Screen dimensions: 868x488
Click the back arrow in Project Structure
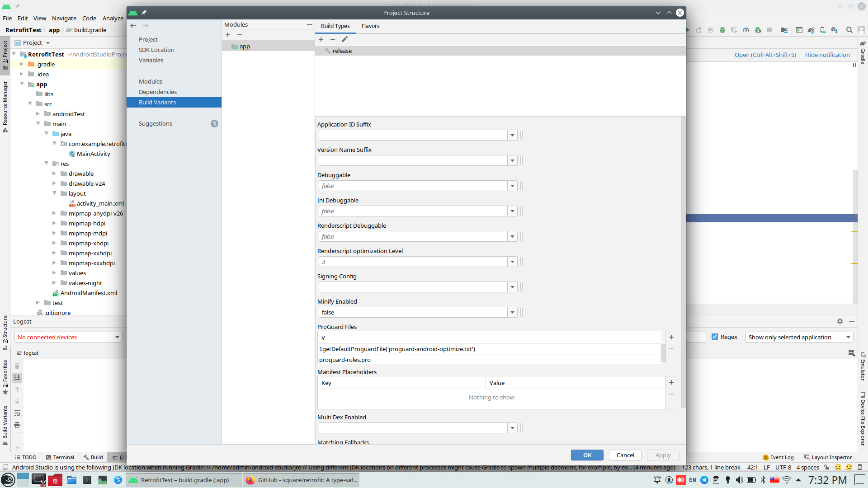(x=133, y=26)
